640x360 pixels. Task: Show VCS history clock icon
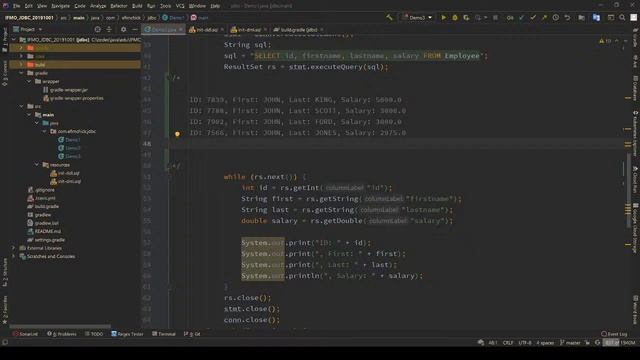tap(556, 18)
